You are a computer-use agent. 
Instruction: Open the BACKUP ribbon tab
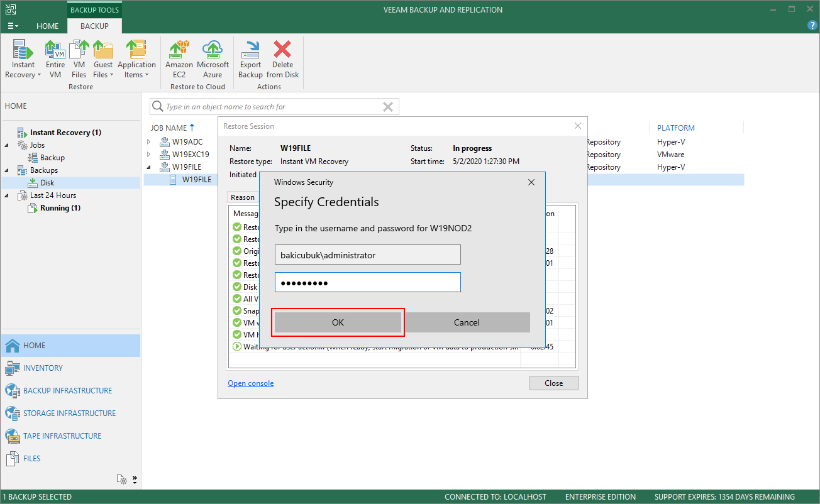click(94, 26)
